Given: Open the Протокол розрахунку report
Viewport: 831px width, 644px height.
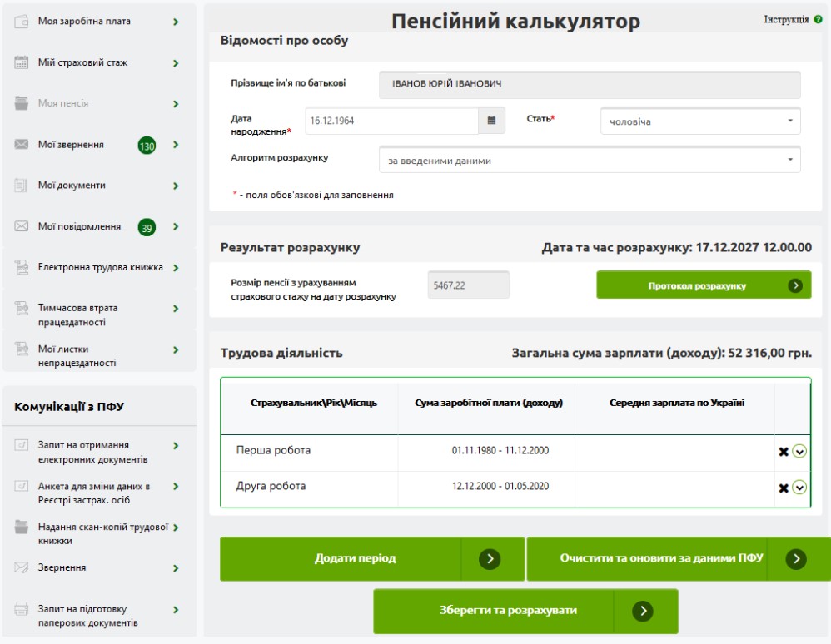Looking at the screenshot, I should click(x=704, y=284).
